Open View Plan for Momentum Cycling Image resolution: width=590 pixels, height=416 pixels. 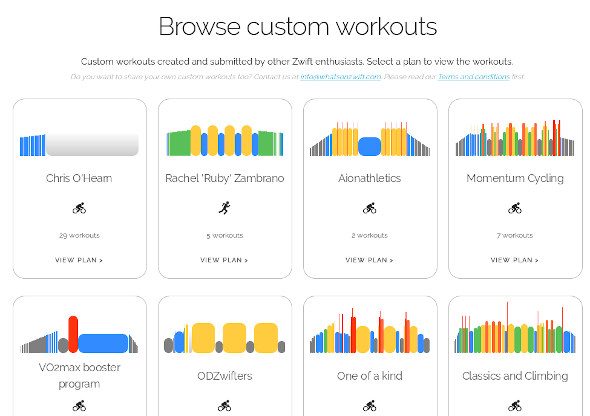(515, 260)
